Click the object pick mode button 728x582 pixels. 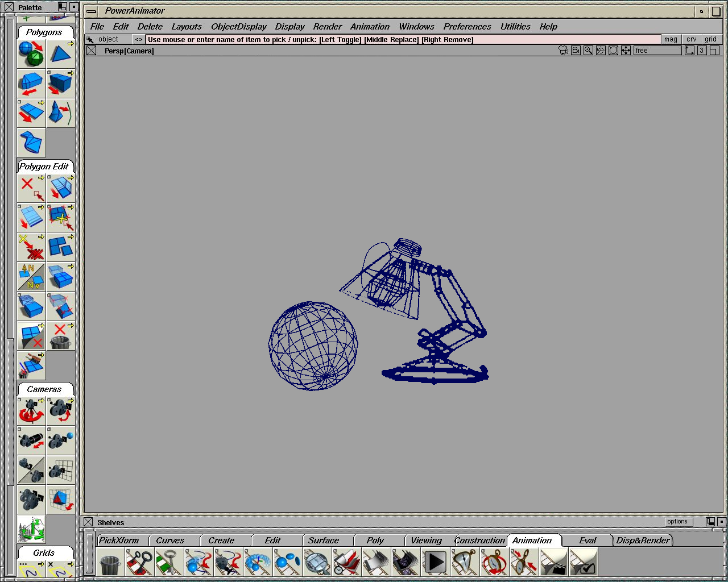pos(108,39)
